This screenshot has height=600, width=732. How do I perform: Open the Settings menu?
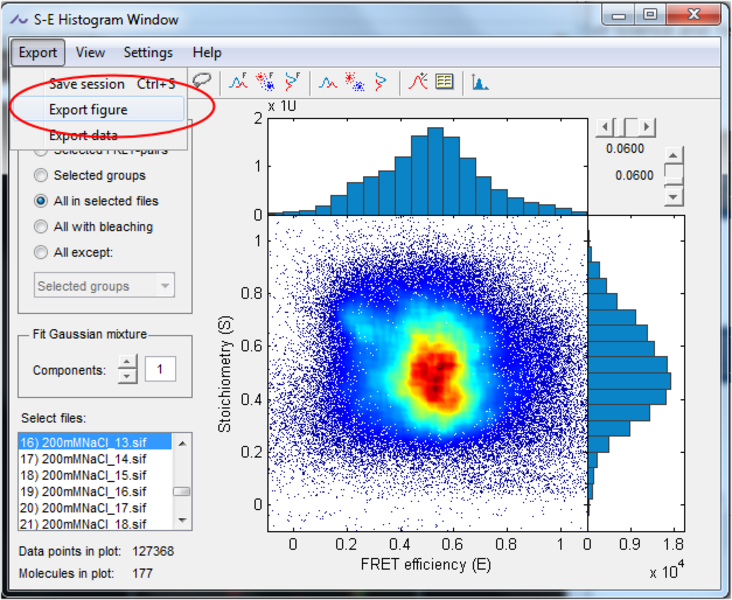[x=148, y=52]
